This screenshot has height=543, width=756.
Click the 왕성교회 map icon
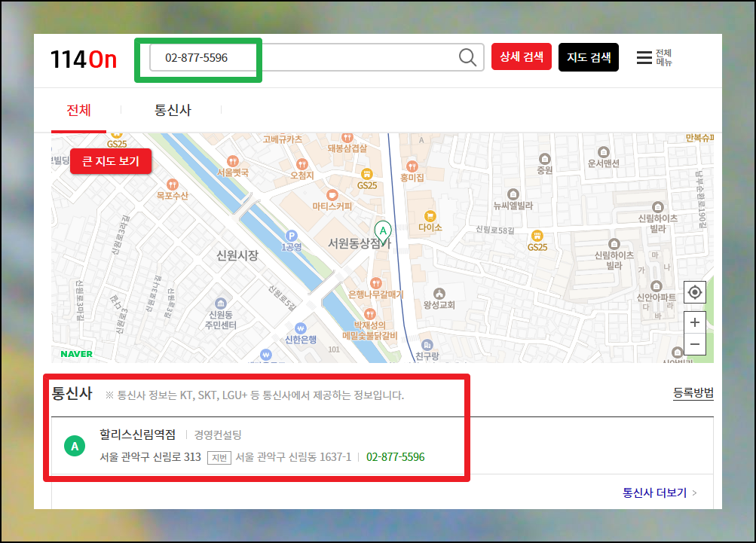pyautogui.click(x=439, y=294)
